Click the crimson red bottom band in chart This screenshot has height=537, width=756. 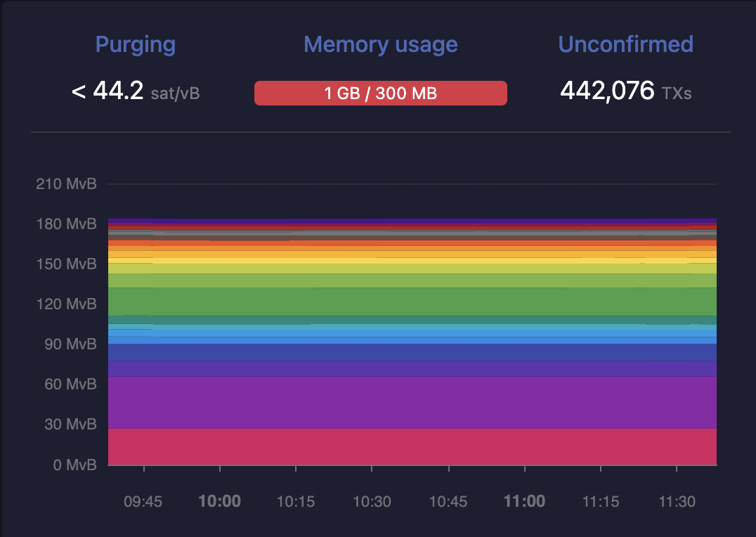pyautogui.click(x=412, y=447)
